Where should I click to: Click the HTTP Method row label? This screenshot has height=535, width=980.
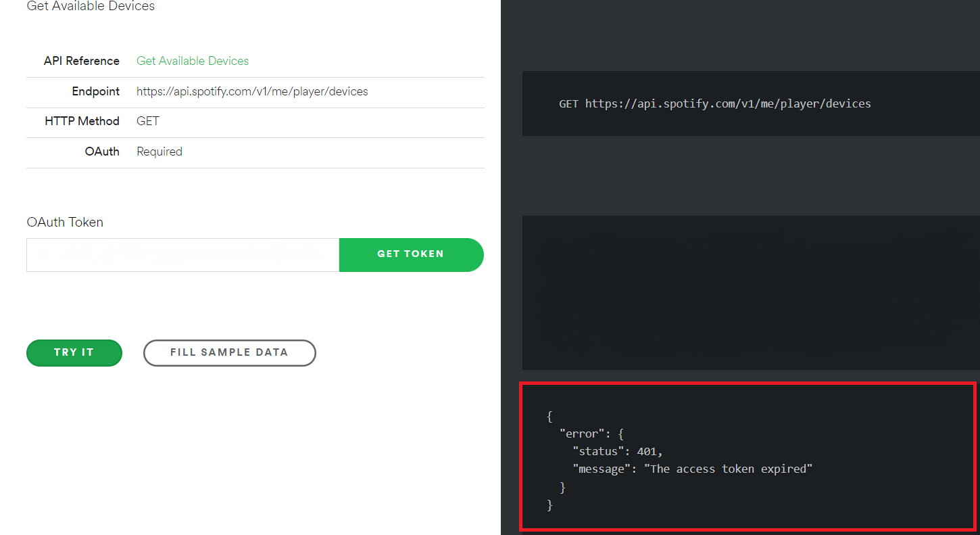tap(82, 121)
